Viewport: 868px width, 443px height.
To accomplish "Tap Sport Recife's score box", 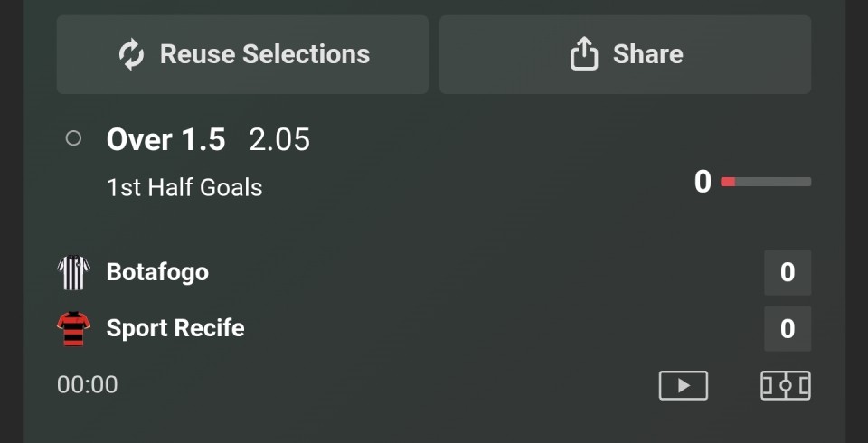I will [787, 328].
